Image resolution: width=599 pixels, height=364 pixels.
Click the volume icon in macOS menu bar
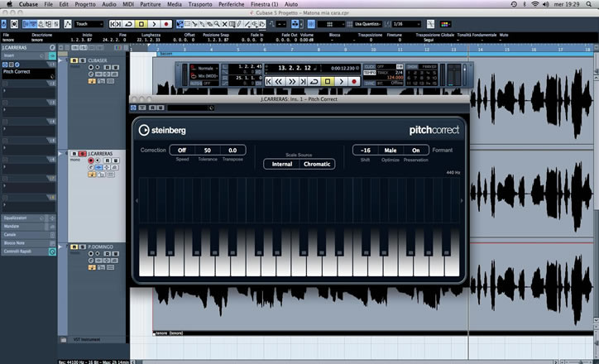(545, 4)
